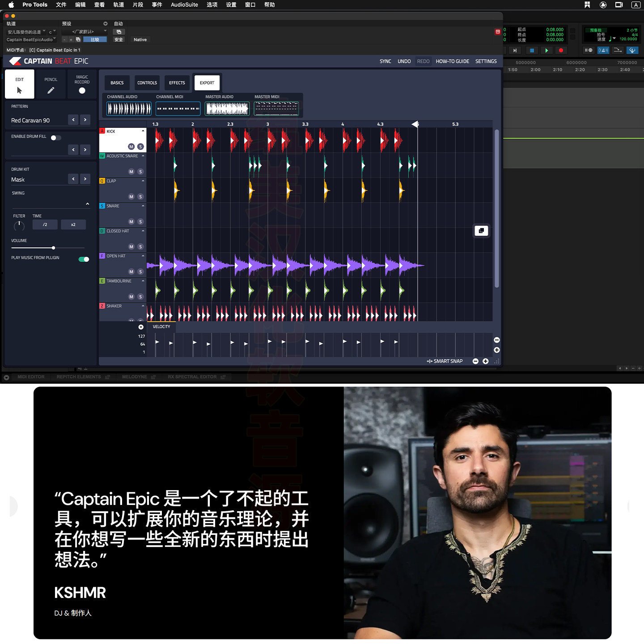
Task: Open the Apple menu
Action: pos(11,5)
